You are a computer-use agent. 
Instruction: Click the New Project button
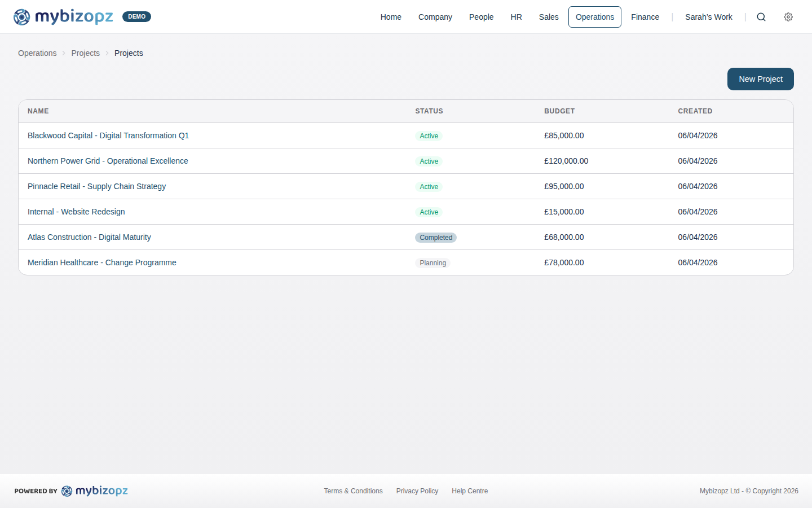point(761,79)
